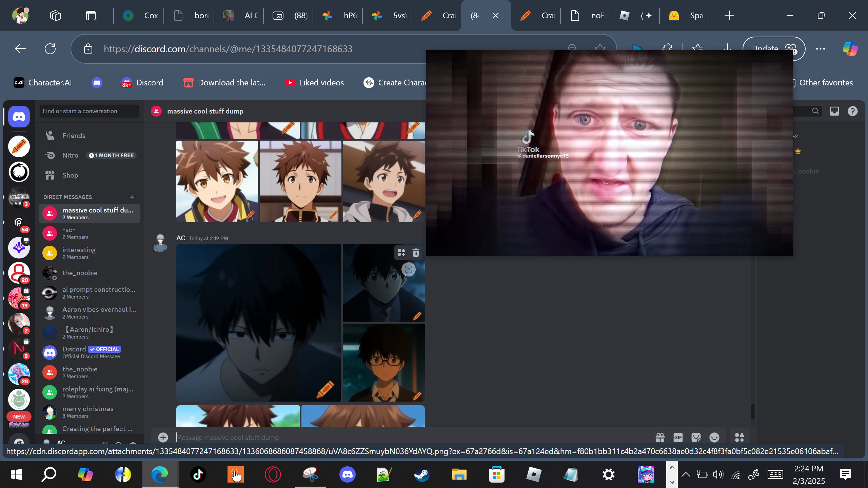This screenshot has width=868, height=488.
Task: Open the emoji picker in message bar
Action: 714,438
